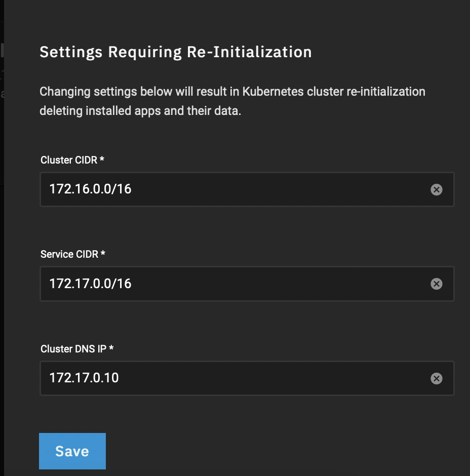
Task: Clear the Service CIDR value using the X icon
Action: pyautogui.click(x=436, y=284)
